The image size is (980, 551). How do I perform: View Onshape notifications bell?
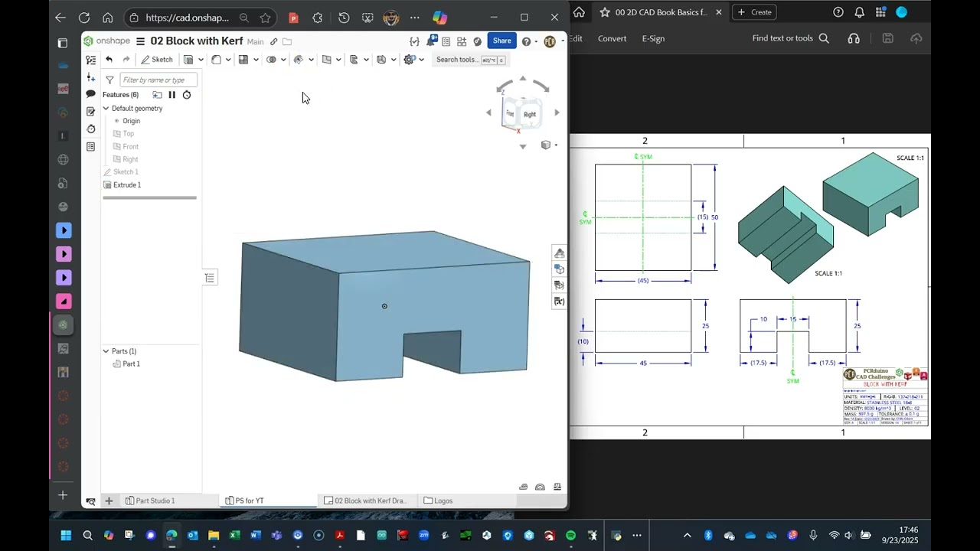tap(432, 41)
